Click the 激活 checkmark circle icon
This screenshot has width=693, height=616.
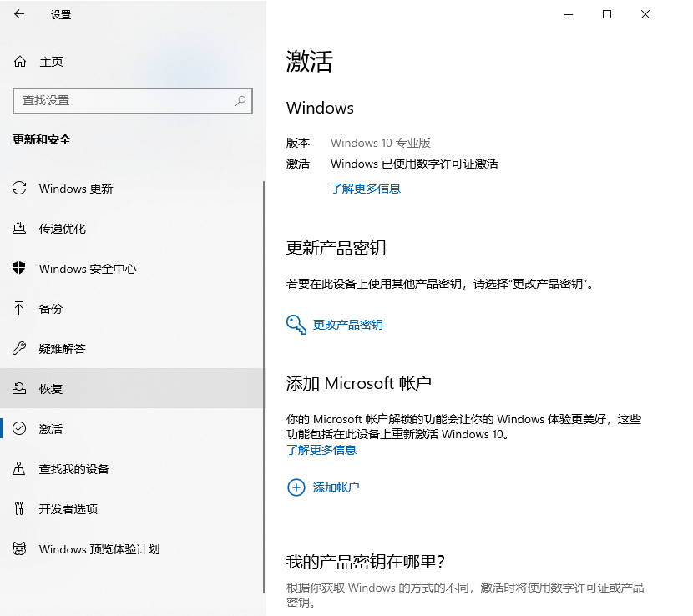[x=19, y=428]
